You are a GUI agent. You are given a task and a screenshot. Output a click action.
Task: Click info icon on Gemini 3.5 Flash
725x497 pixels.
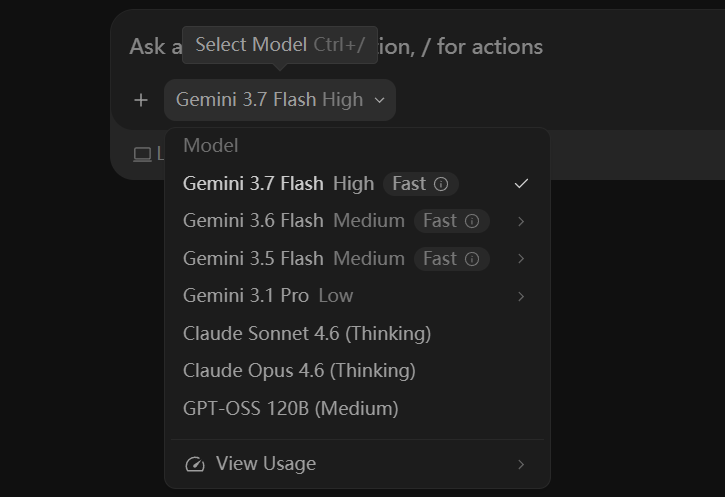point(472,259)
